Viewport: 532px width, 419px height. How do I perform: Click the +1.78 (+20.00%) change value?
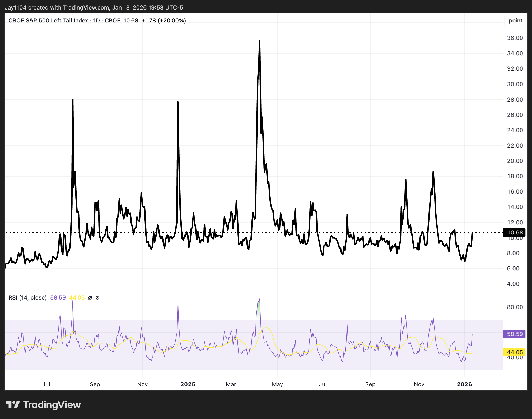pyautogui.click(x=164, y=21)
